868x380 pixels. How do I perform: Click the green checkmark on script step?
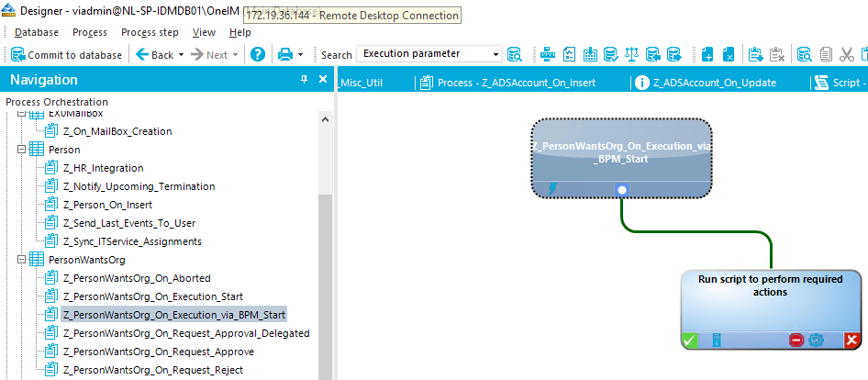(x=689, y=341)
